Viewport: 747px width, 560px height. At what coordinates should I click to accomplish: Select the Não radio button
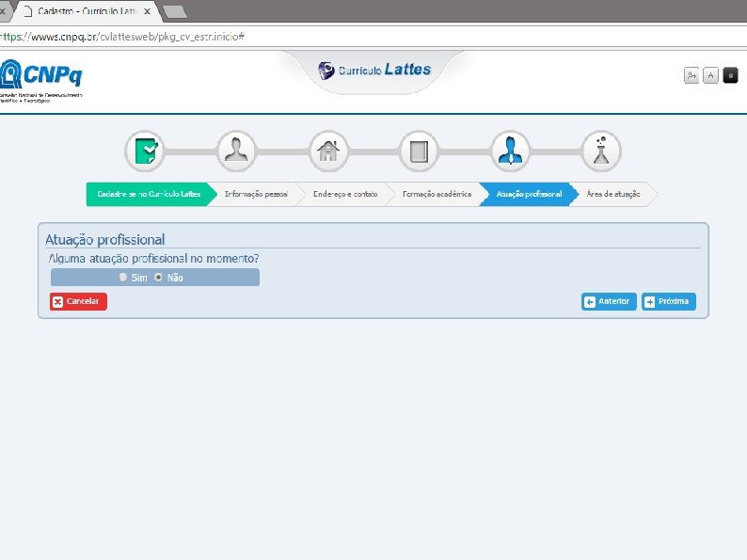tap(158, 277)
